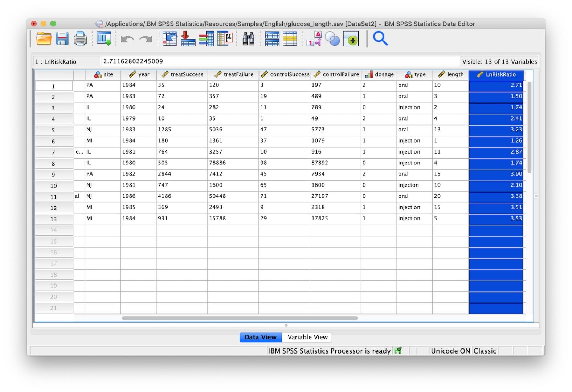The width and height of the screenshot is (572, 392).
Task: Recall recently used dialogs icon
Action: click(x=104, y=39)
